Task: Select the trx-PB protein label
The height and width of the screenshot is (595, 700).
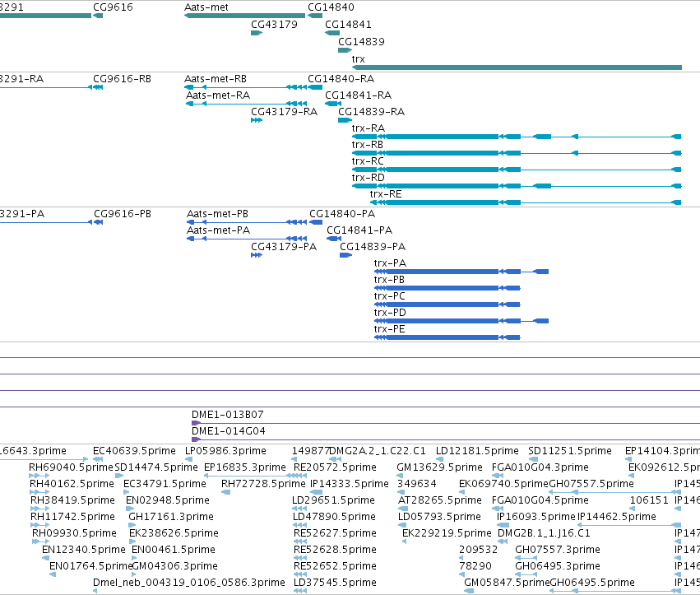Action: click(389, 281)
